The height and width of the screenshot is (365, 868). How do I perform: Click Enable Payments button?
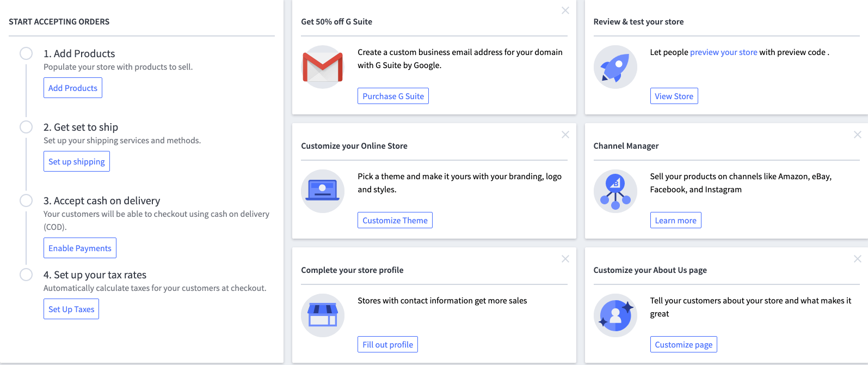pos(80,248)
